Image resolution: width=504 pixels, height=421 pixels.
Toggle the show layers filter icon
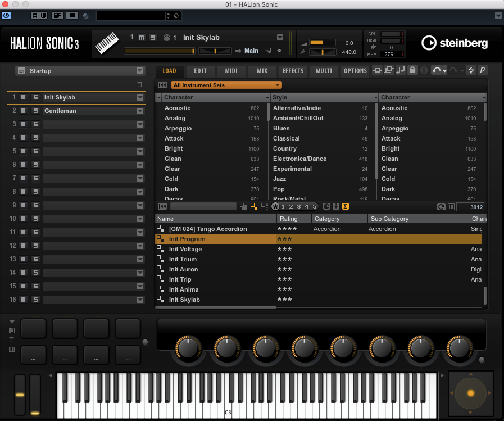[265, 206]
